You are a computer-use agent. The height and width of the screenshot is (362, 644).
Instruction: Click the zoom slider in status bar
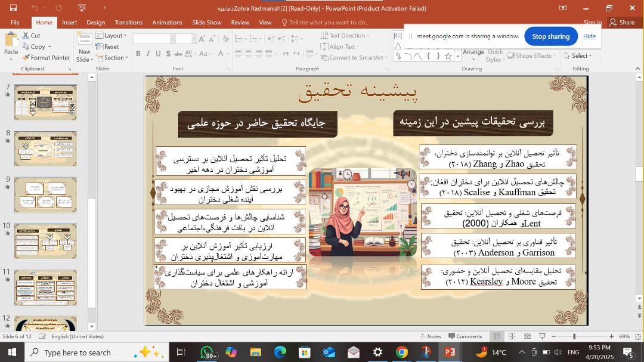point(574,336)
